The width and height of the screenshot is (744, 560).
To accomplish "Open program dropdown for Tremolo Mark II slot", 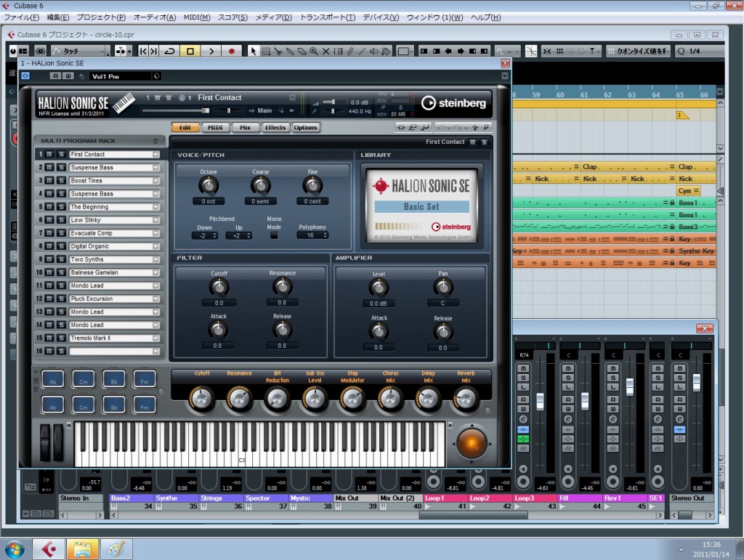I will [155, 338].
